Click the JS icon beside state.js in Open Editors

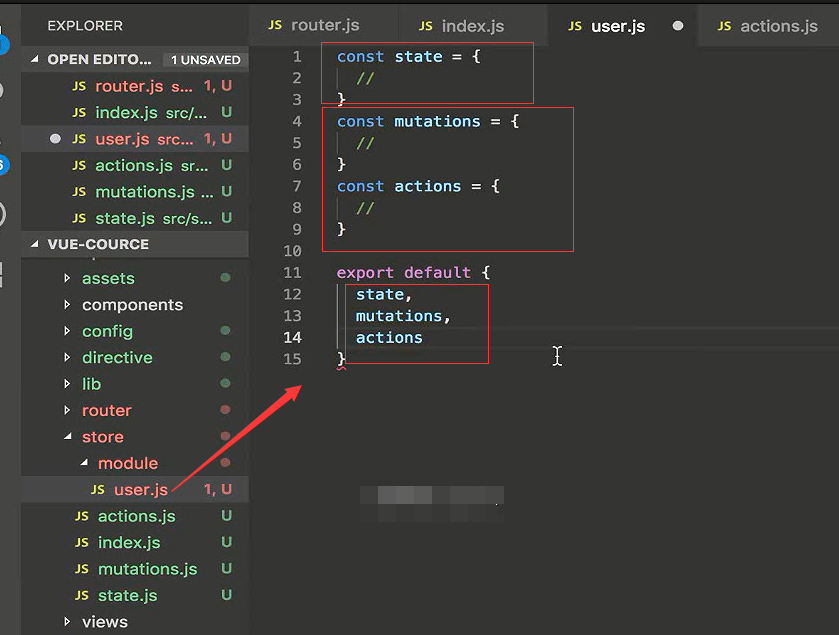(x=79, y=218)
